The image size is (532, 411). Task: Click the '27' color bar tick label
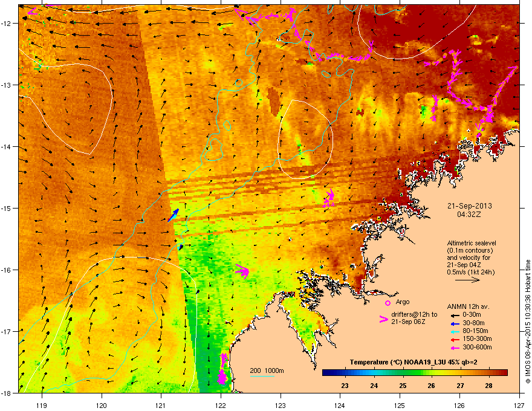click(x=460, y=386)
